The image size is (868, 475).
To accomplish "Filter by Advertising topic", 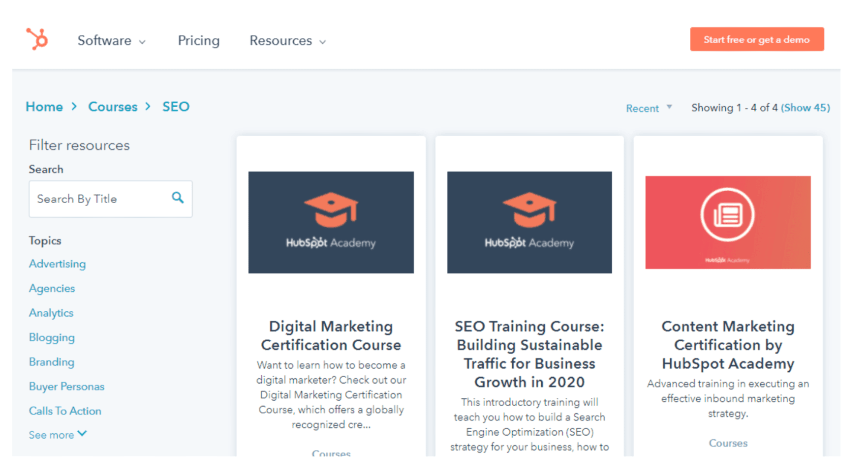I will tap(57, 264).
